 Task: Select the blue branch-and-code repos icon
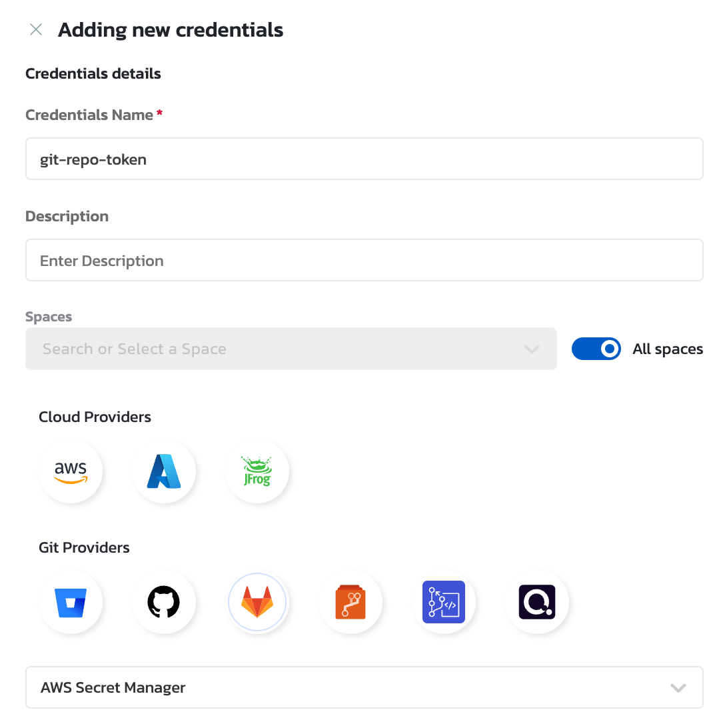444,602
